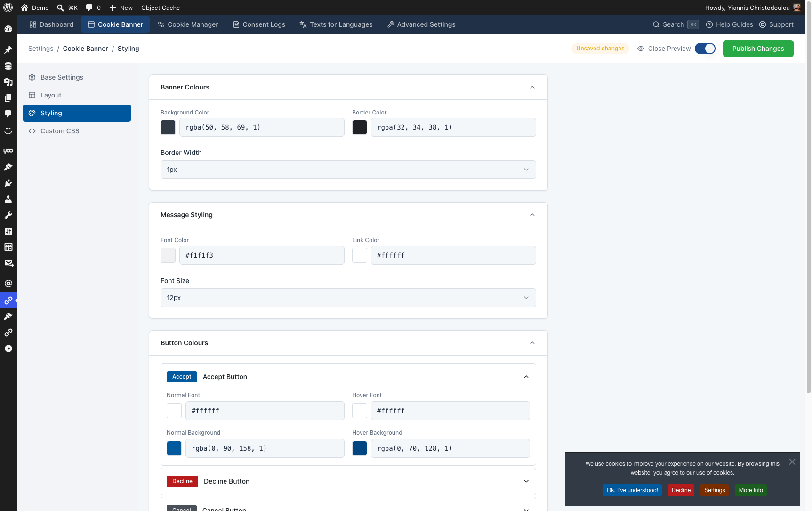This screenshot has height=511, width=812.
Task: Open the Layout side menu item
Action: point(77,95)
